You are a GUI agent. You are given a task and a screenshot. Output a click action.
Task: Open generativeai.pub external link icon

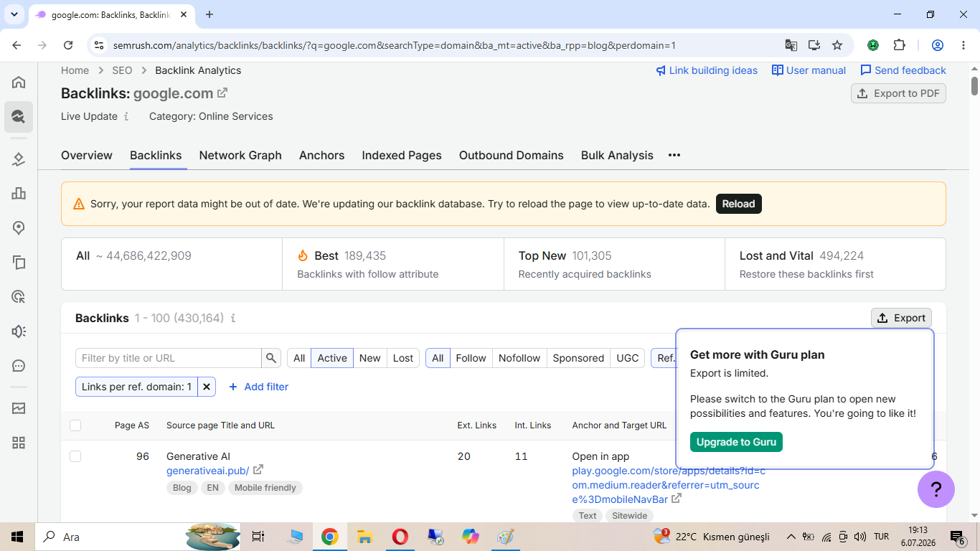[258, 470]
